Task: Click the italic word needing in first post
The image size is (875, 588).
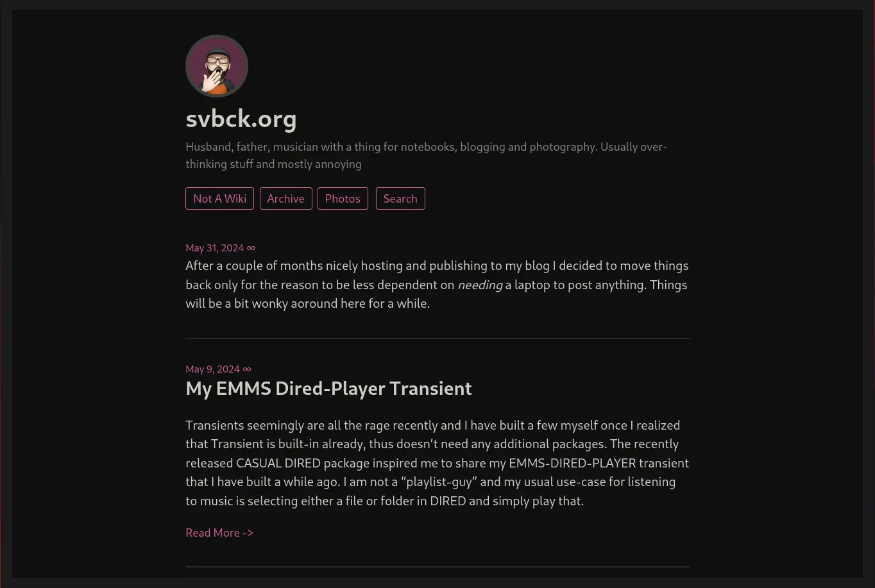Action: point(479,285)
